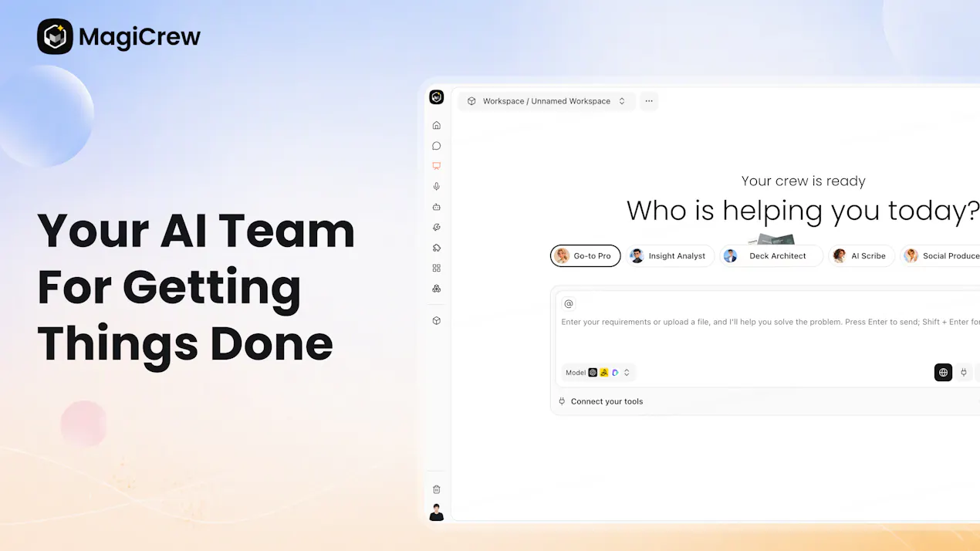Image resolution: width=980 pixels, height=551 pixels.
Task: Open the robot bot icon in sidebar
Action: tap(437, 207)
